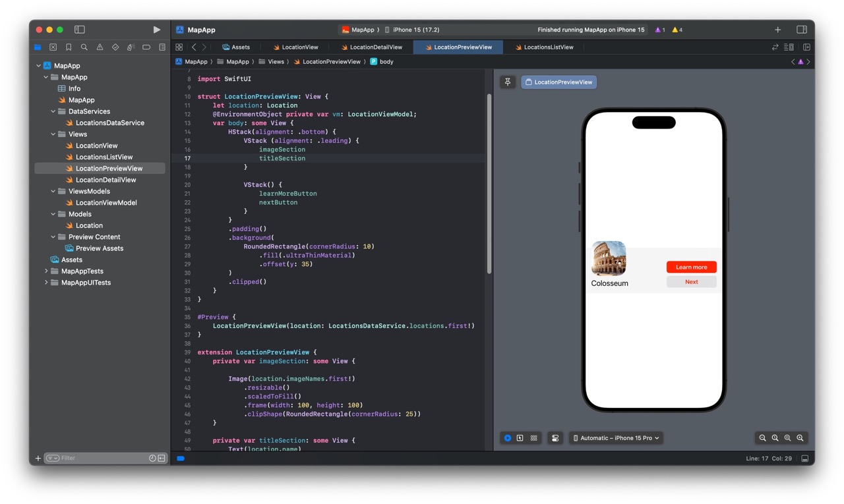Open the Automatic – iPhone 15 Pro dropdown
Screen dimensions: 844x504
[x=616, y=438]
